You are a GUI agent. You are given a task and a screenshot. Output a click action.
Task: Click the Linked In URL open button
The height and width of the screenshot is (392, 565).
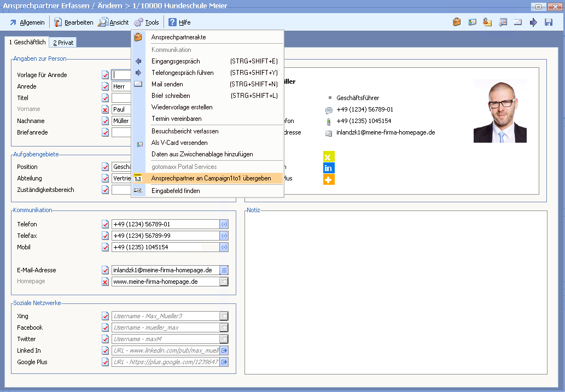[x=224, y=350]
